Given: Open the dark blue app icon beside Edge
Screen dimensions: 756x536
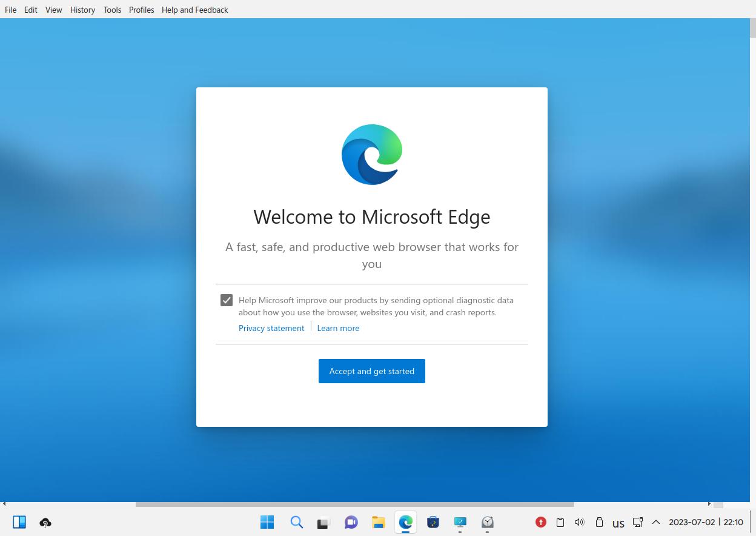Looking at the screenshot, I should (433, 522).
